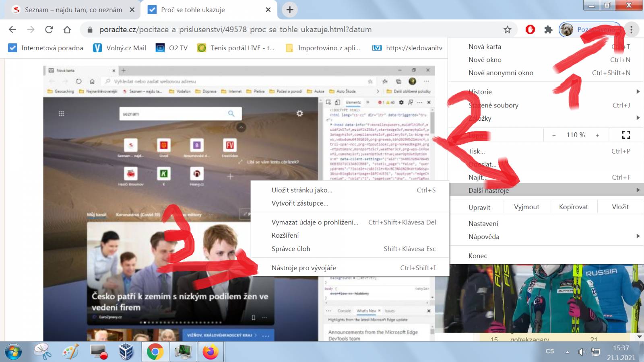Open Tenis portál LIVE bookmark
The width and height of the screenshot is (644, 362).
click(236, 48)
